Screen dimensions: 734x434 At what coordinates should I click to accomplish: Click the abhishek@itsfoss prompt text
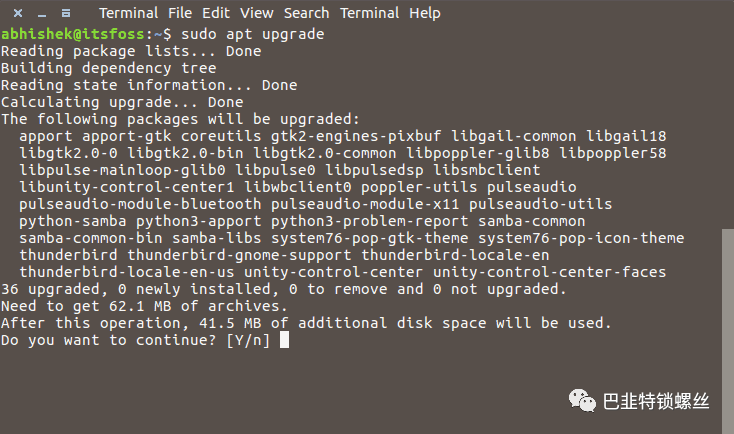tap(73, 34)
